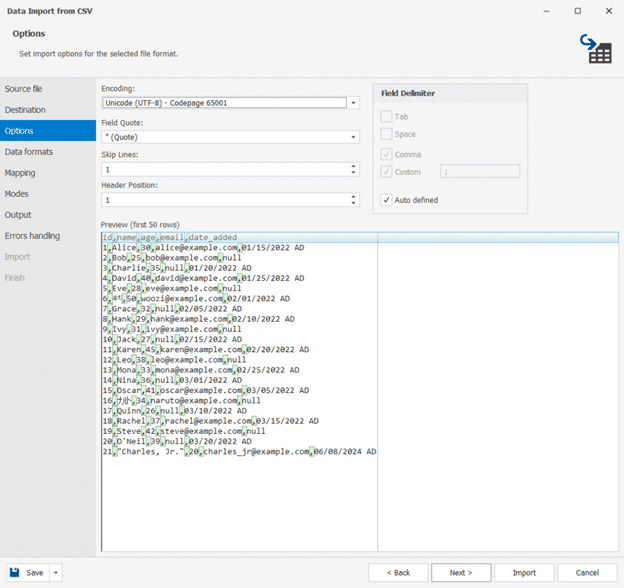Image resolution: width=624 pixels, height=588 pixels.
Task: Click the CSV import logo icon
Action: [598, 46]
